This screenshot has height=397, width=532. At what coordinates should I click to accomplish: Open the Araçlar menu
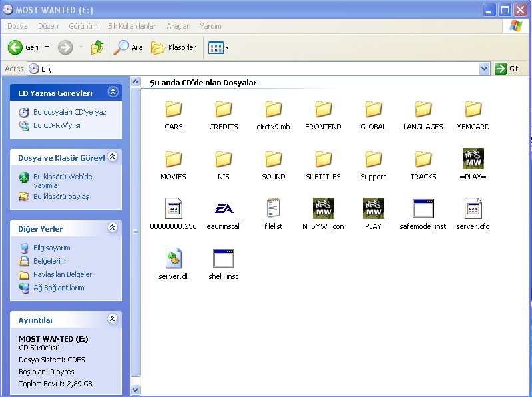178,26
